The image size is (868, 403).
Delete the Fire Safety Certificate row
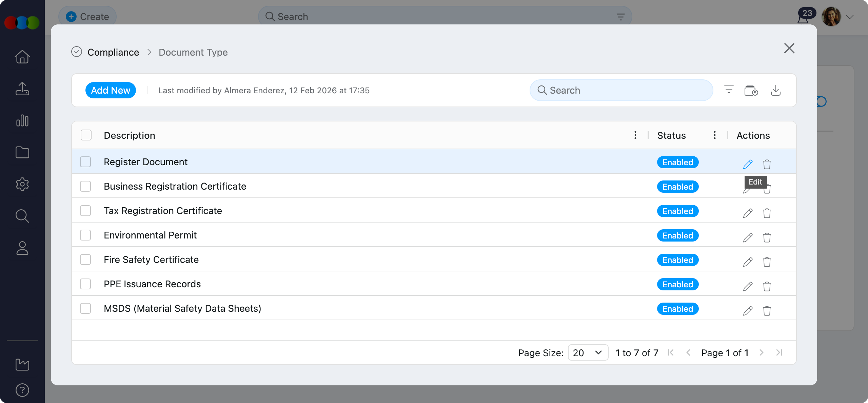point(767,262)
